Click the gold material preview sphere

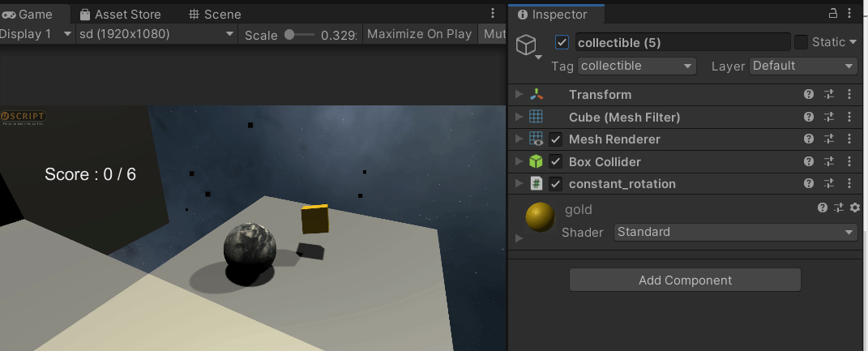coord(540,216)
